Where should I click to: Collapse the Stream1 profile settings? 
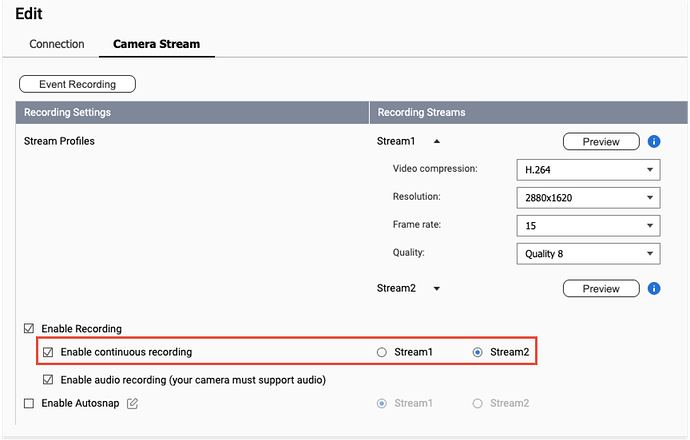click(x=422, y=142)
